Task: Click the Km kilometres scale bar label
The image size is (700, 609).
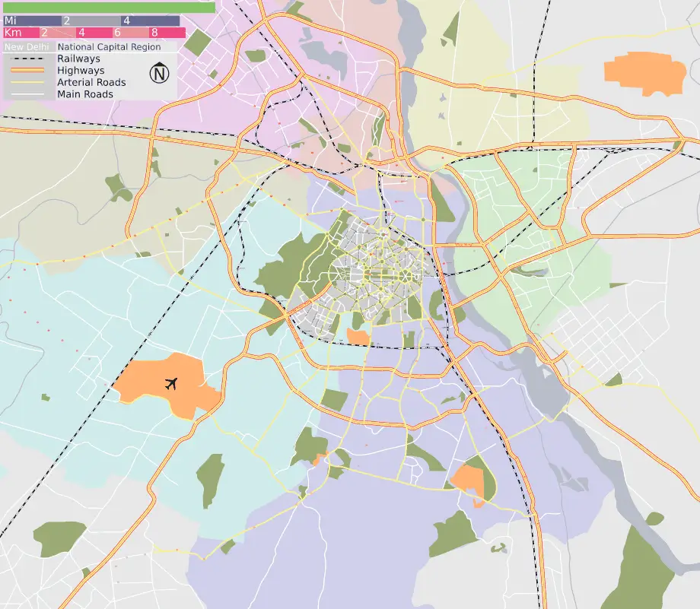Action: click(x=12, y=33)
